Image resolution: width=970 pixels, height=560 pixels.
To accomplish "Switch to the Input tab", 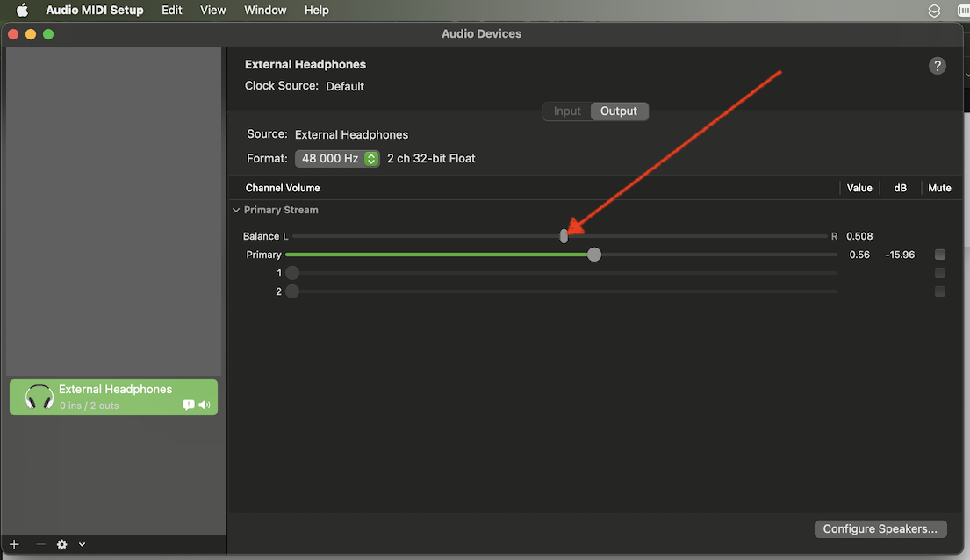I will point(567,111).
